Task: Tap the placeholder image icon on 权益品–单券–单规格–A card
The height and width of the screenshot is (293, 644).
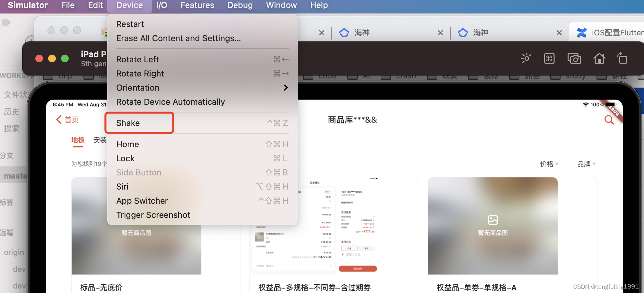Action: pyautogui.click(x=493, y=220)
